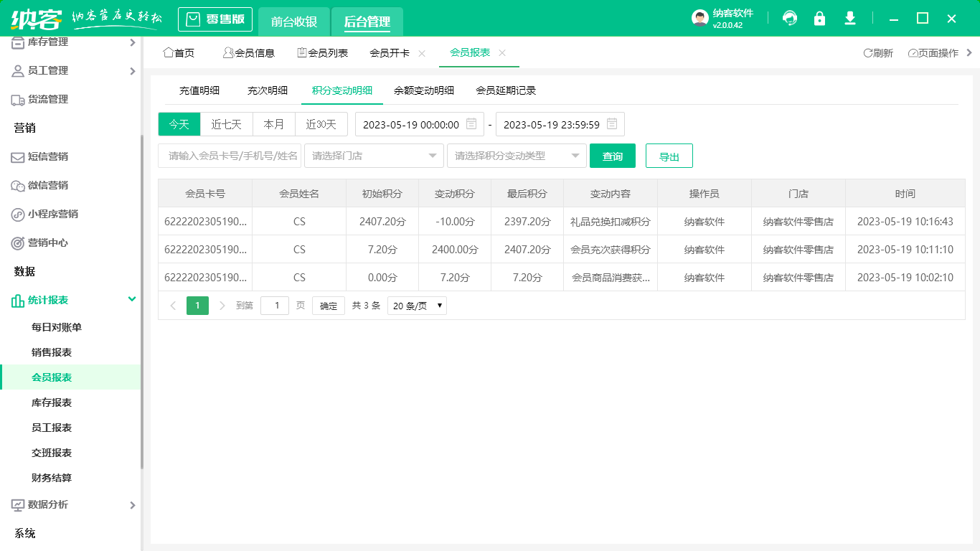
Task: Click the 导出 export button
Action: [669, 156]
